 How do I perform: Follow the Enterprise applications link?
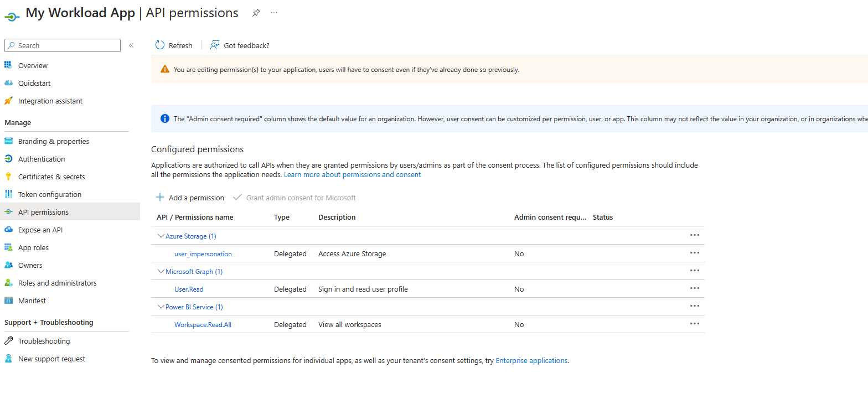tap(531, 360)
